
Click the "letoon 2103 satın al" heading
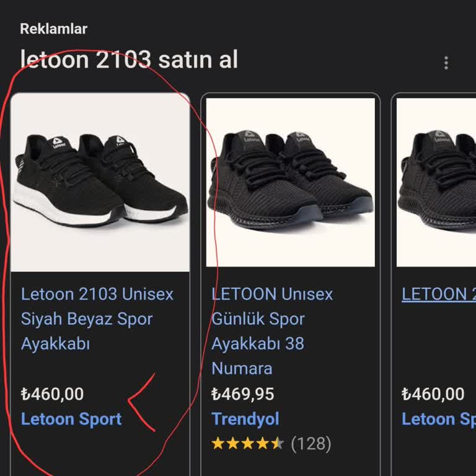pyautogui.click(x=129, y=59)
